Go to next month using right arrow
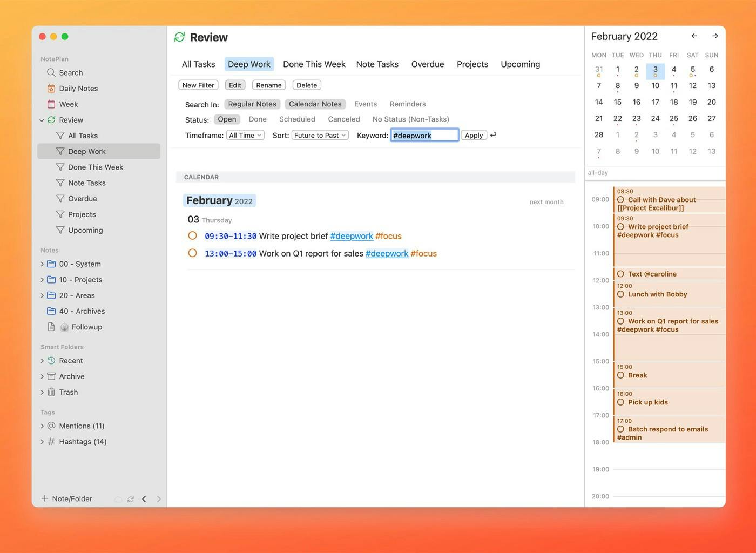Viewport: 756px width, 553px height. [x=715, y=36]
